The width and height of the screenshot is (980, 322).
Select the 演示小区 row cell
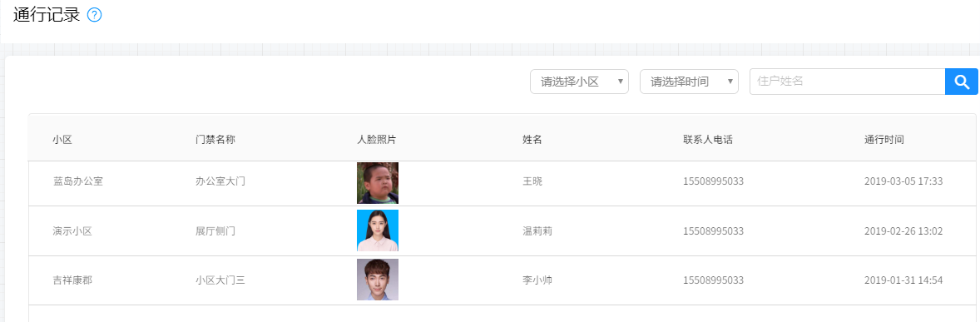[72, 231]
